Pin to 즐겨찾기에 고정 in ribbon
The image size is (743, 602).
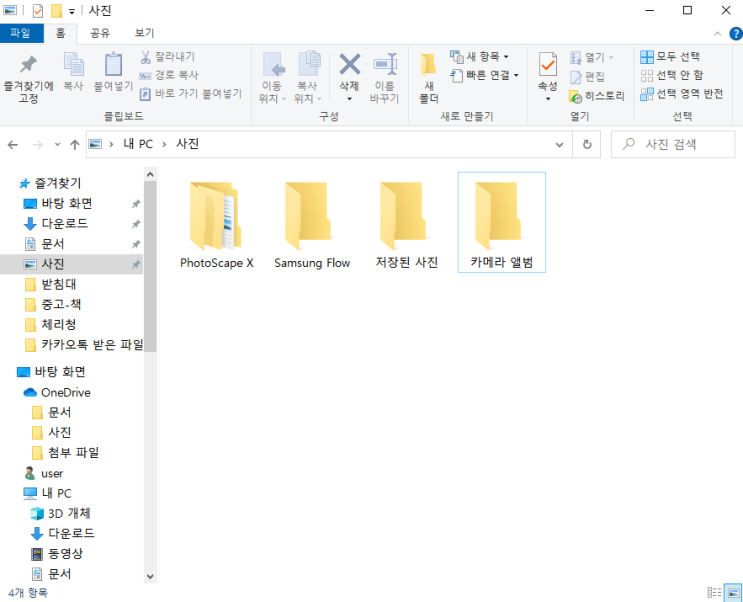(x=28, y=78)
